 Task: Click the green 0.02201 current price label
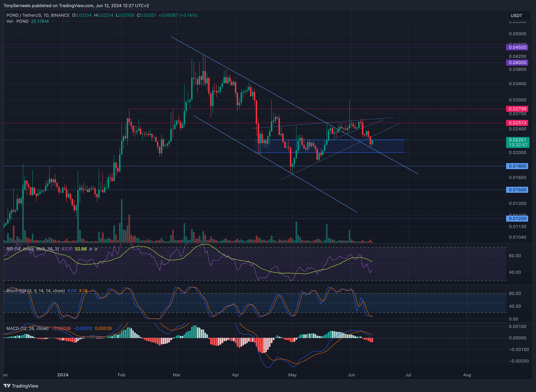tap(517, 140)
